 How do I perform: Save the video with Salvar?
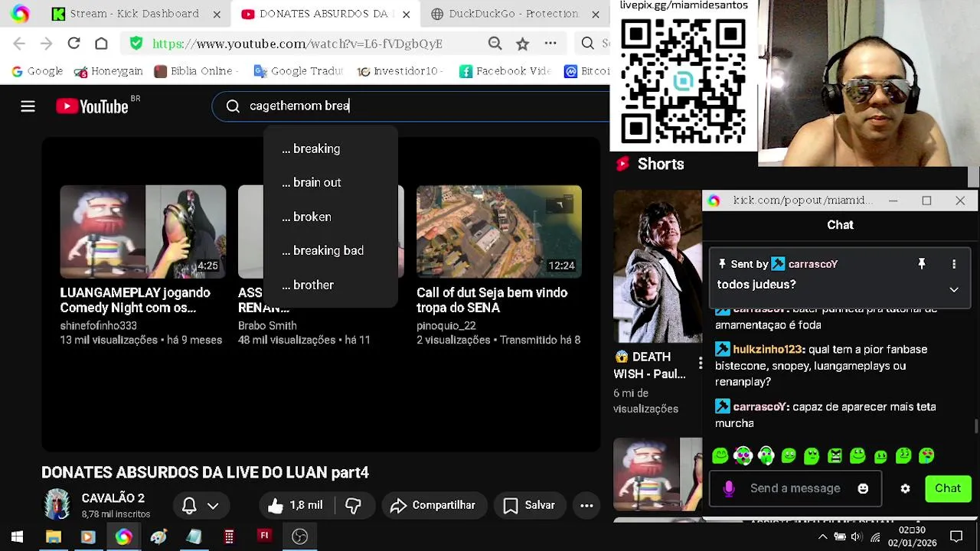tap(529, 505)
